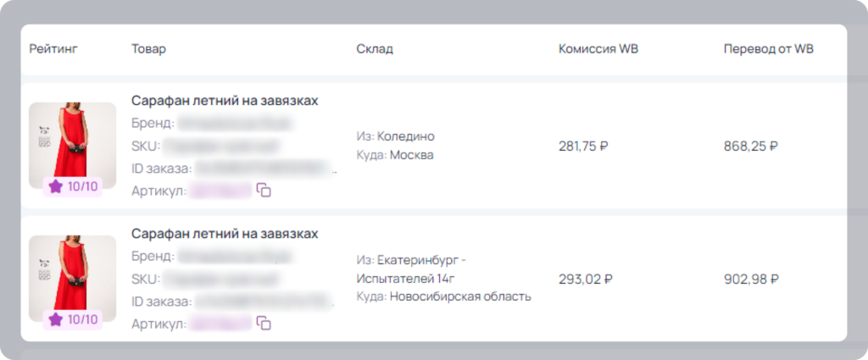Open second Сарафан летний на завязках title

[225, 234]
